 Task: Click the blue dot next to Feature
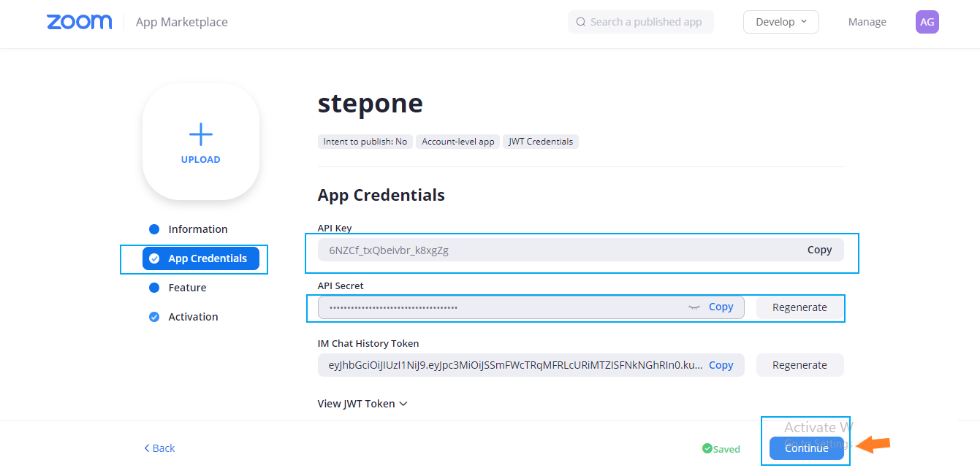pyautogui.click(x=154, y=288)
